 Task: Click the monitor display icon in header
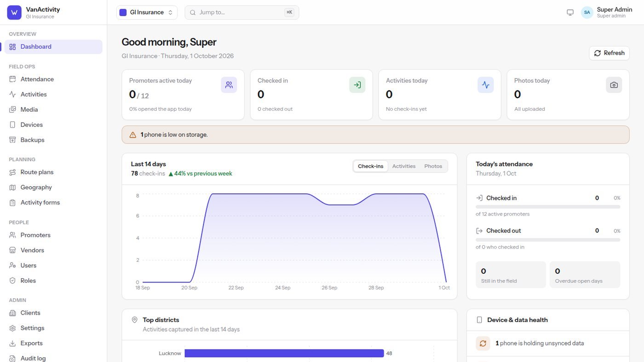(570, 12)
